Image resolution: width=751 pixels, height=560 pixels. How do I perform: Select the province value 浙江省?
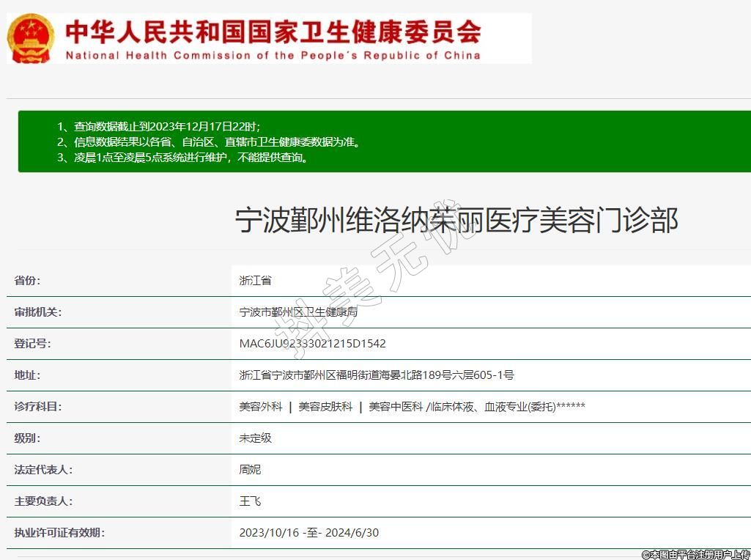pyautogui.click(x=255, y=280)
